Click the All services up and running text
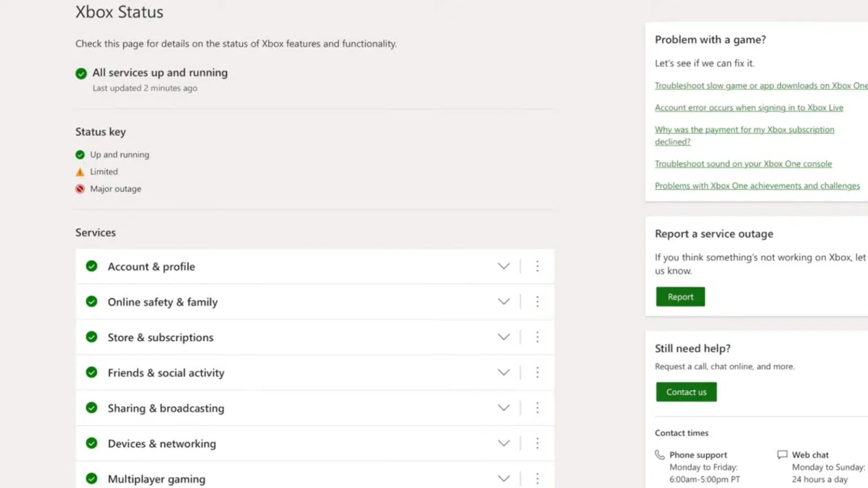Viewport: 868px width, 488px height. coord(160,73)
